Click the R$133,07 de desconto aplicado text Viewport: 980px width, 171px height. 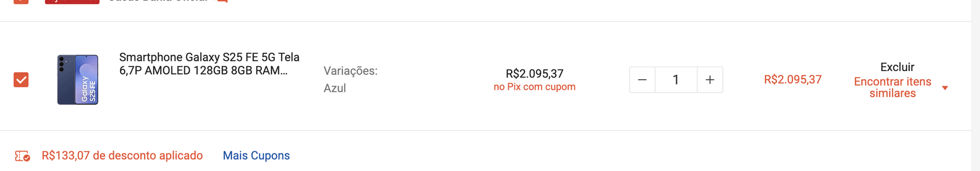click(x=122, y=156)
